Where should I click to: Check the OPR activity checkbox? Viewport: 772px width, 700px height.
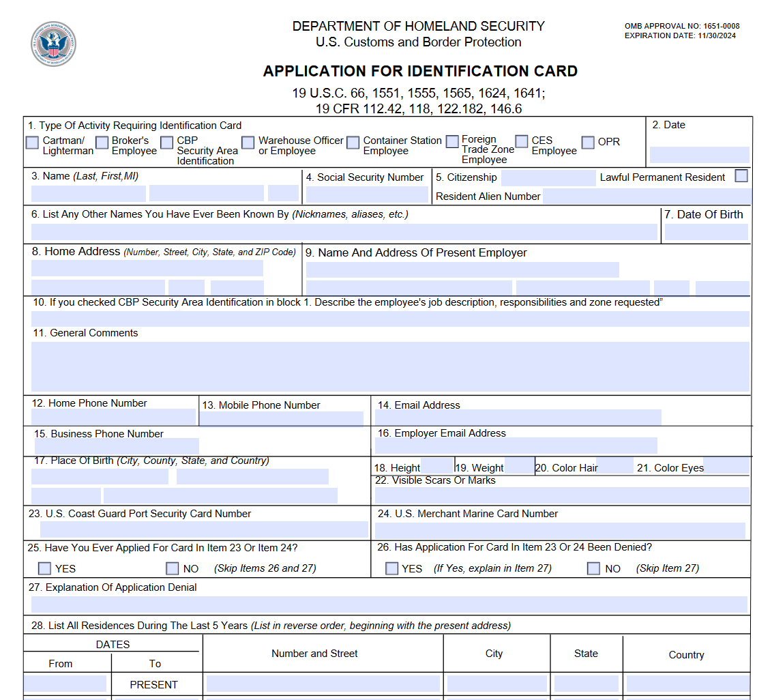(x=588, y=142)
